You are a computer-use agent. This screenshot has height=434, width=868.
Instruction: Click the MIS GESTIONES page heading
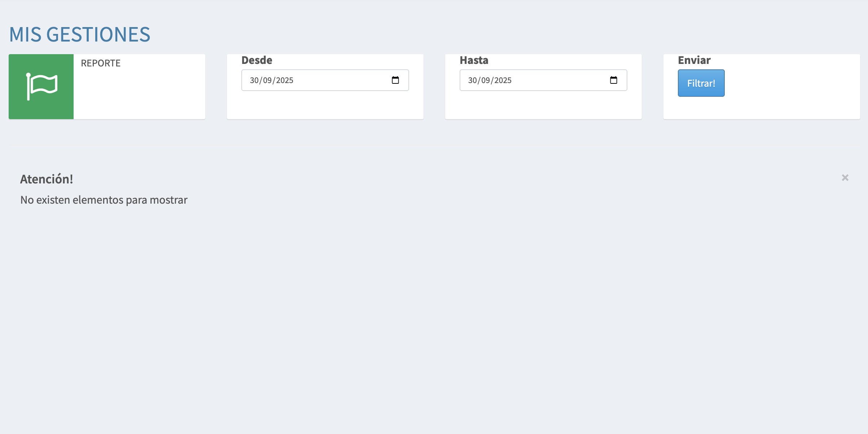[x=80, y=35]
